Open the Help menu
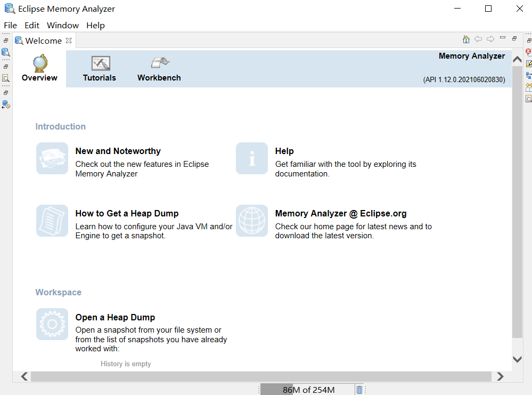 pyautogui.click(x=95, y=25)
